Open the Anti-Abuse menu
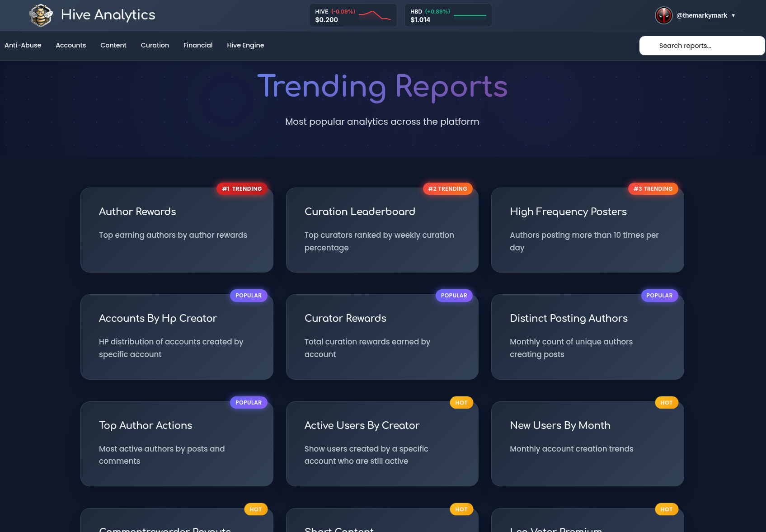 click(x=23, y=45)
